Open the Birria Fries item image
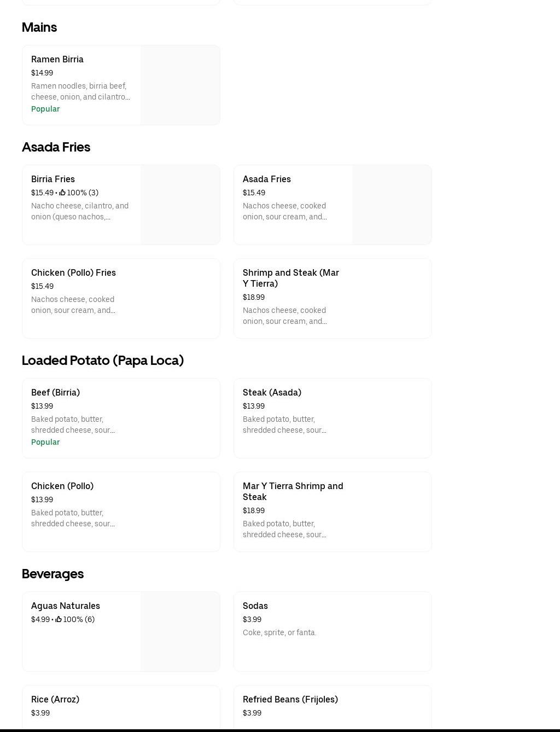This screenshot has width=560, height=732. tap(180, 205)
